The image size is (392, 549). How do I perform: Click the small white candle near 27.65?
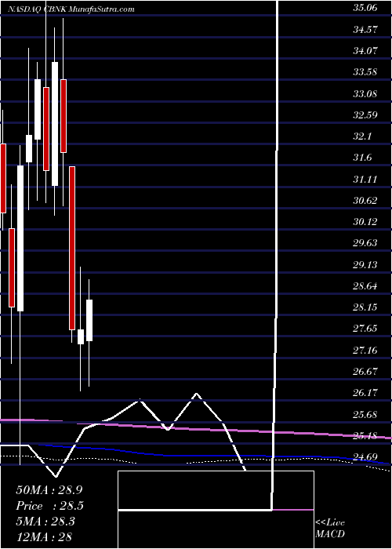click(x=81, y=336)
